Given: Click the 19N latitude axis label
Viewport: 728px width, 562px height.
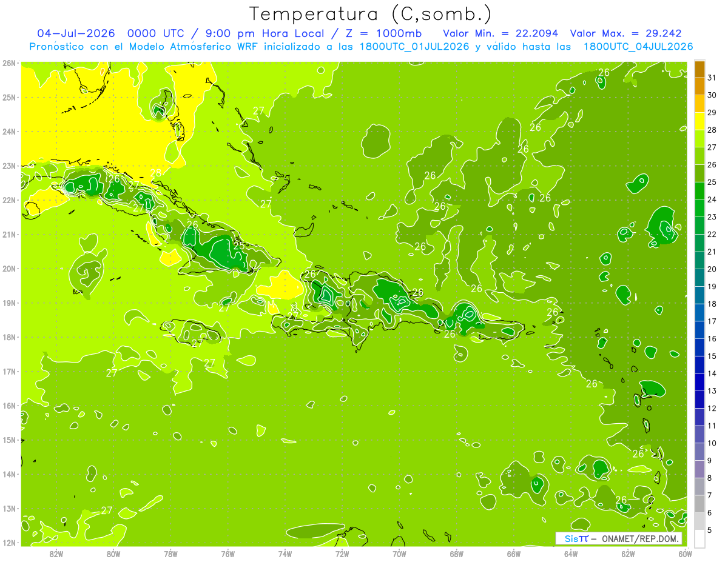Looking at the screenshot, I should pyautogui.click(x=9, y=303).
